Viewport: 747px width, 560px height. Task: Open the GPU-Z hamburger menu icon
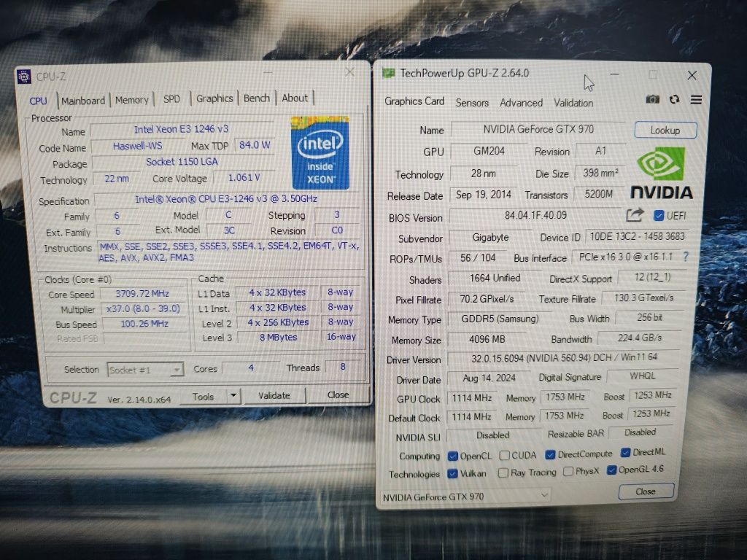(696, 99)
